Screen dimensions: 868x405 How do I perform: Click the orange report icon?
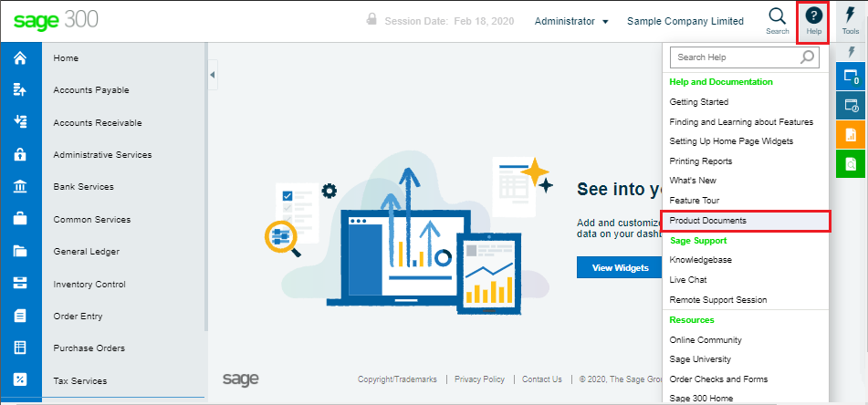coord(851,134)
